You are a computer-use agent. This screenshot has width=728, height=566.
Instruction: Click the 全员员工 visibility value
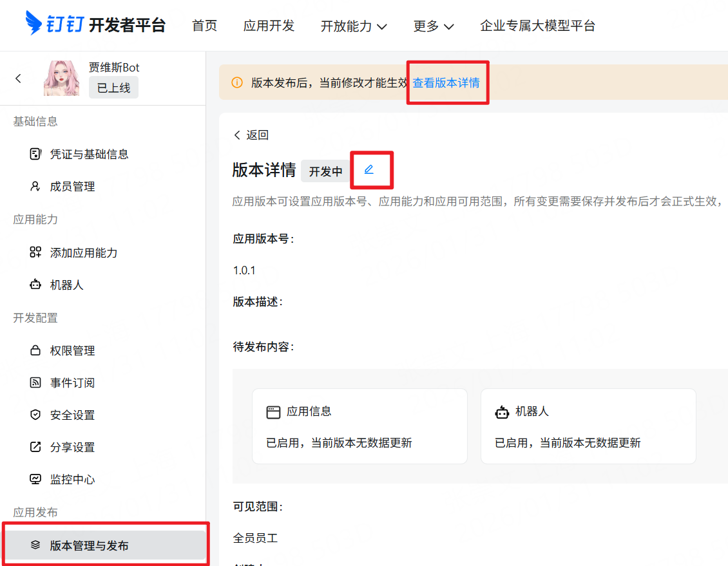255,538
